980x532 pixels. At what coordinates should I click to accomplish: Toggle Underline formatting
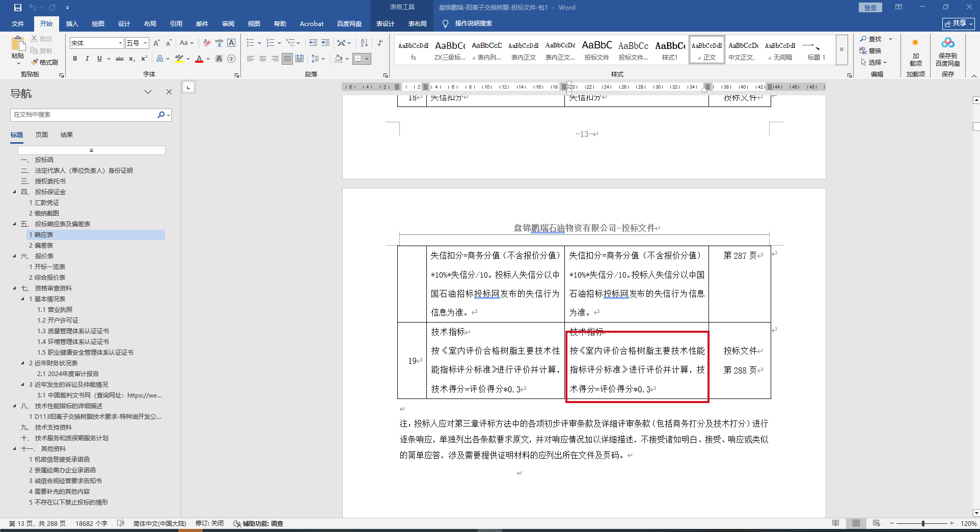[99, 59]
